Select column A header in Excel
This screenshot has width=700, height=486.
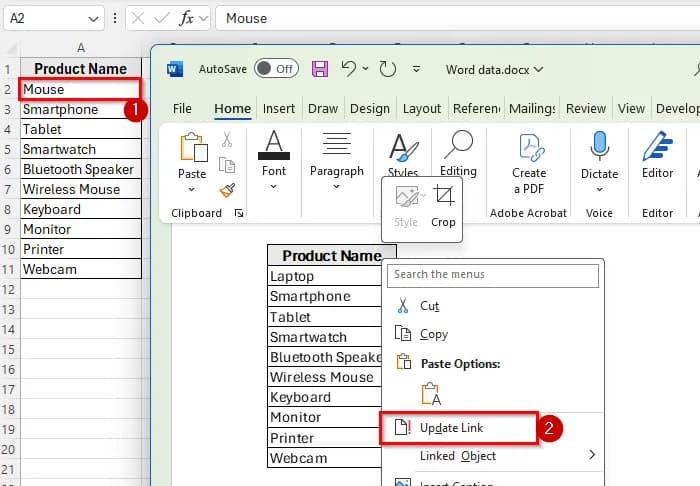click(81, 47)
